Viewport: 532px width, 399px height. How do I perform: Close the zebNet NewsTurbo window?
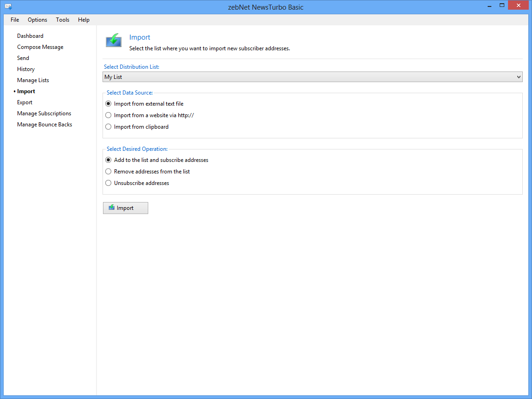[x=518, y=6]
